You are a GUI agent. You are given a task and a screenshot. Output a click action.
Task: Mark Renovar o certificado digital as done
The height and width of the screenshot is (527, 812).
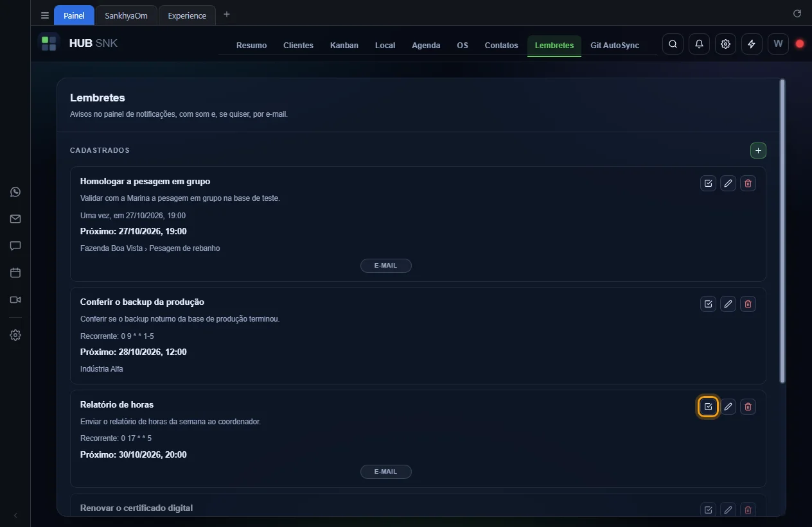[708, 510]
